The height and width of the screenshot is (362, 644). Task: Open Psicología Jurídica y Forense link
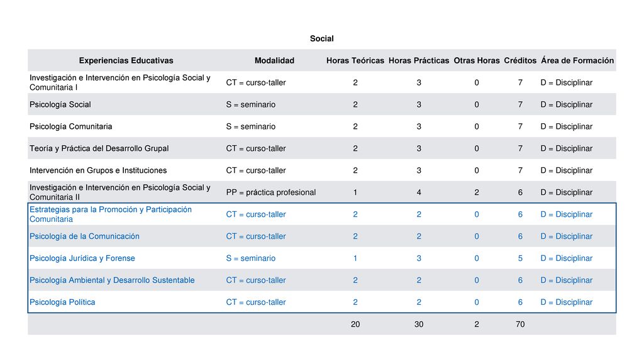[82, 258]
